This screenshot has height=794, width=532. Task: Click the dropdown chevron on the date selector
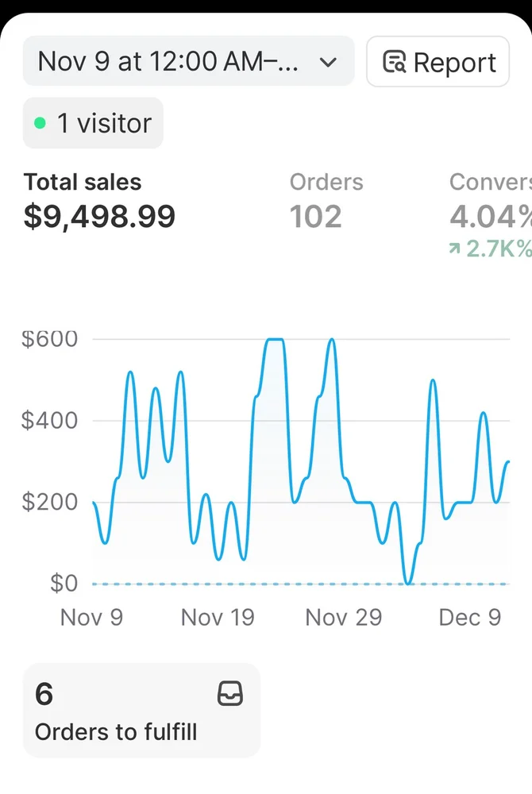(x=328, y=61)
